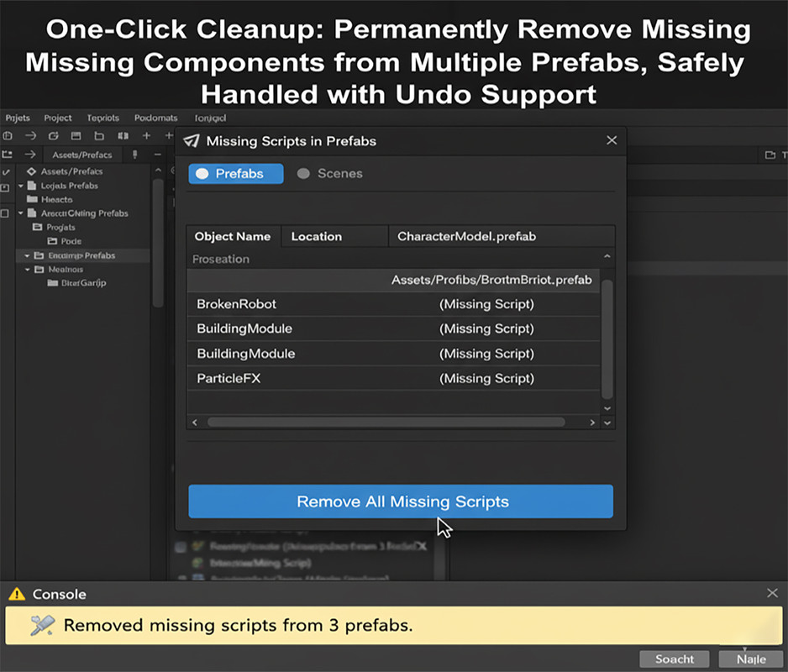The height and width of the screenshot is (672, 788).
Task: Collapse the Encoding Prefabs folder
Action: 26,255
